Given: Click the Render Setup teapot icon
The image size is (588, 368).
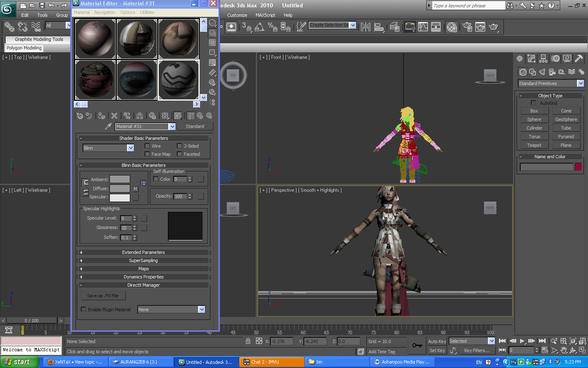Looking at the screenshot, I should (467, 27).
